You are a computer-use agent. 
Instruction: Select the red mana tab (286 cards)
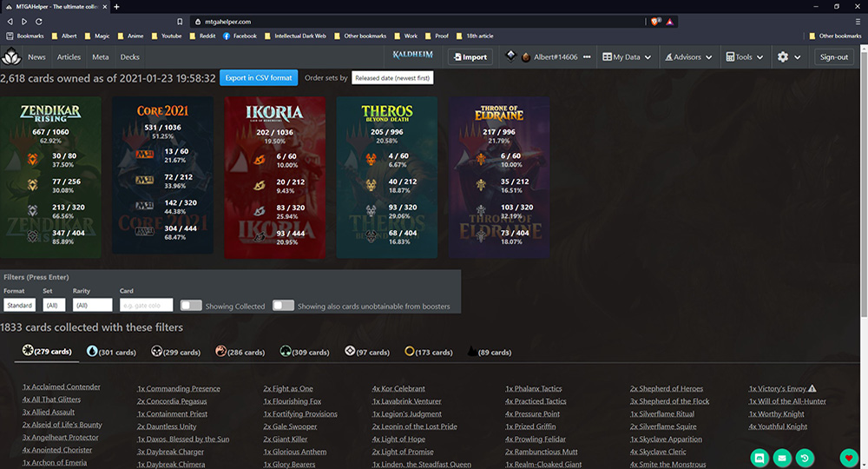(240, 352)
